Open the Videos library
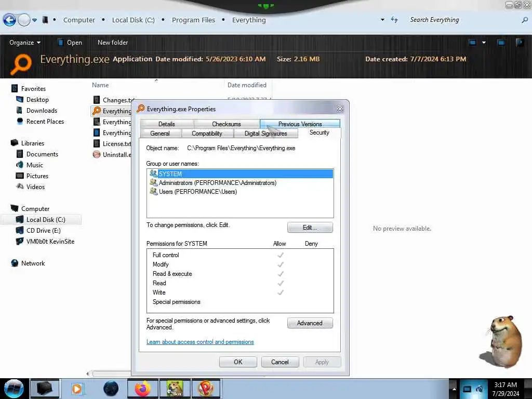532x399 pixels. (x=35, y=187)
